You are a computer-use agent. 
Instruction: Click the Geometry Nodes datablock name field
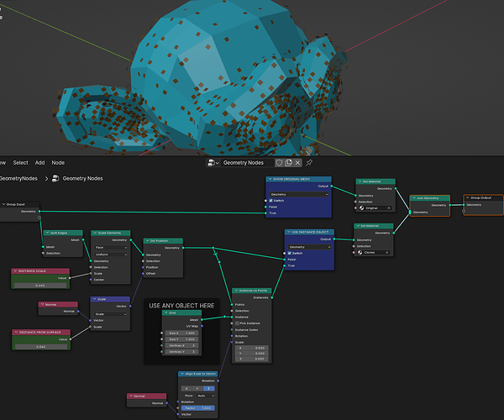[247, 163]
